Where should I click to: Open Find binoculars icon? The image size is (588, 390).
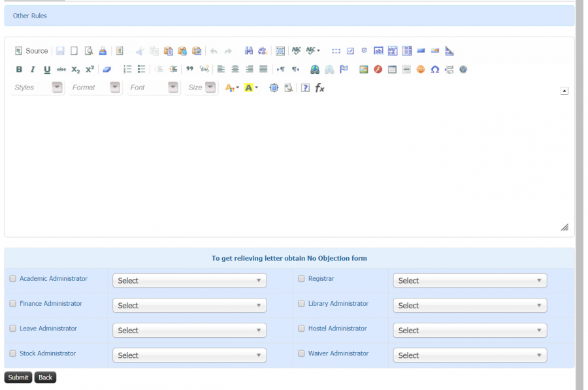(x=249, y=50)
